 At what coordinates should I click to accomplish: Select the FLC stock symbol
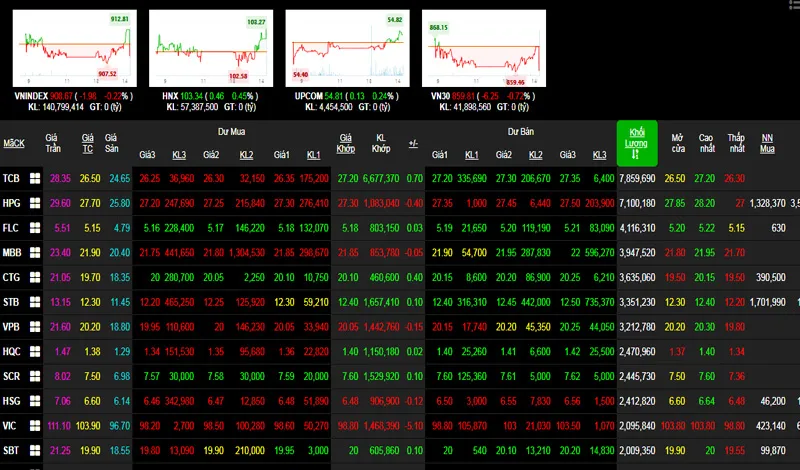pos(11,228)
